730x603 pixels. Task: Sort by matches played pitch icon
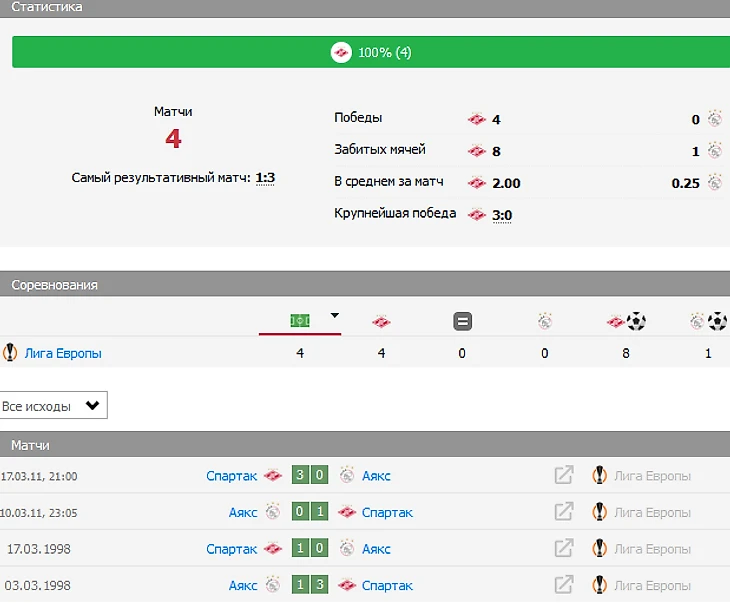click(300, 321)
